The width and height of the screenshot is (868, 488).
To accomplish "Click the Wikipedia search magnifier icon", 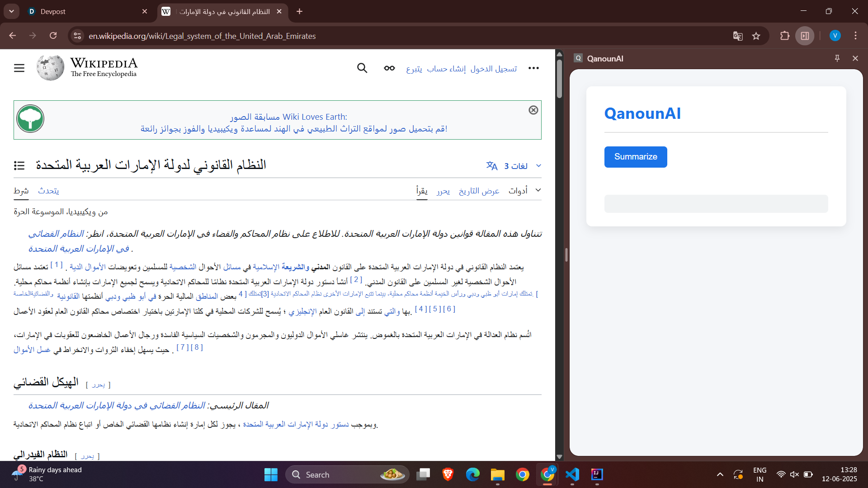I will pos(362,68).
